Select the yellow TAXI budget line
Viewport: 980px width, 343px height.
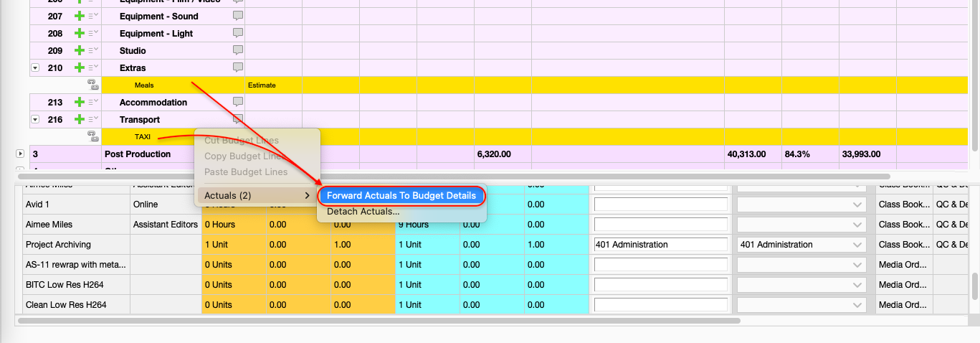pyautogui.click(x=535, y=136)
